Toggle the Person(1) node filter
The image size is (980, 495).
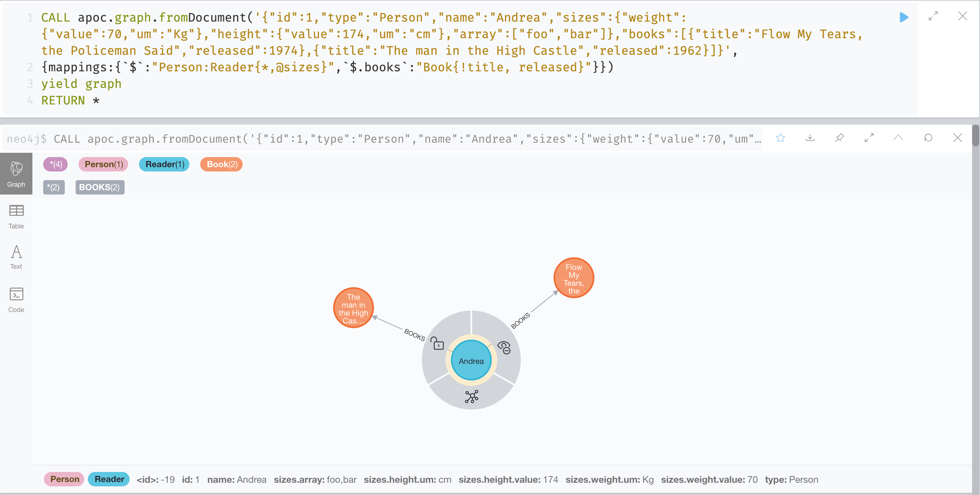pos(102,164)
